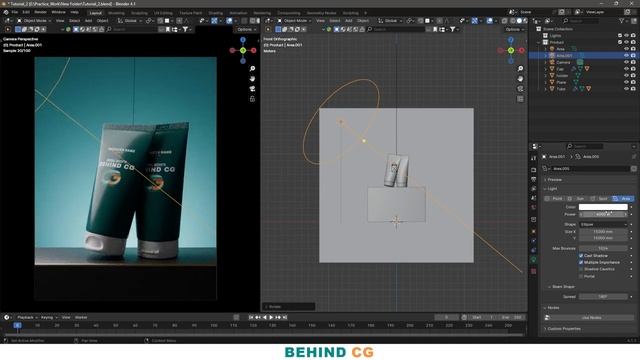Open the outliner filter funnel dropdown

pyautogui.click(x=623, y=20)
